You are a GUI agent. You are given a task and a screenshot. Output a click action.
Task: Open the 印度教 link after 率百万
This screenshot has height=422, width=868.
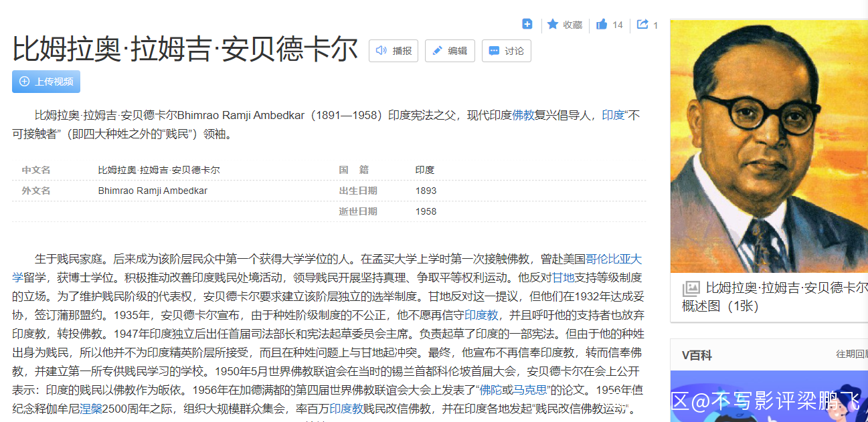[x=346, y=408]
